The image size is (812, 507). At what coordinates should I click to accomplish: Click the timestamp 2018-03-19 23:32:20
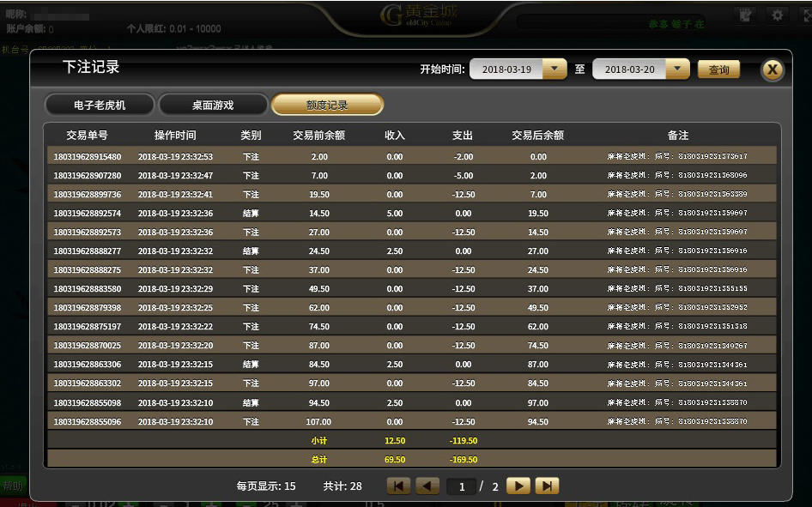point(175,346)
